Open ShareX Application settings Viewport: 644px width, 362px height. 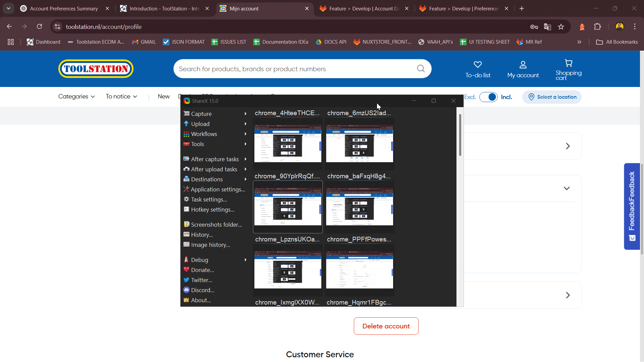tap(218, 189)
